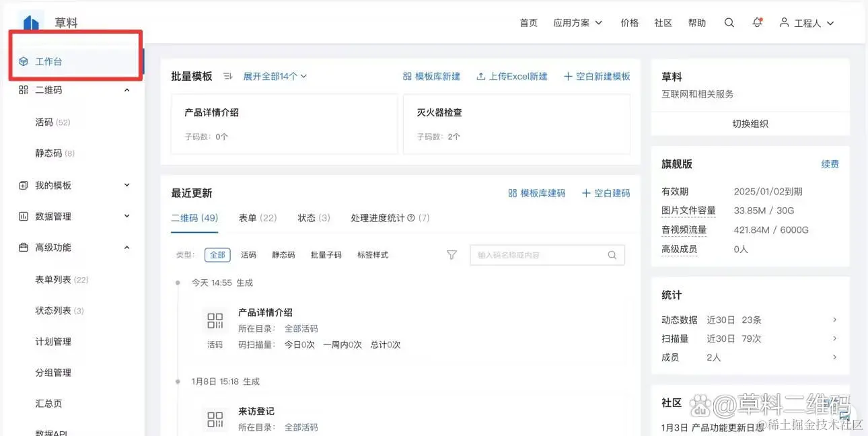Focus the 输入码名称或内容 search field
The width and height of the screenshot is (868, 436).
[547, 255]
